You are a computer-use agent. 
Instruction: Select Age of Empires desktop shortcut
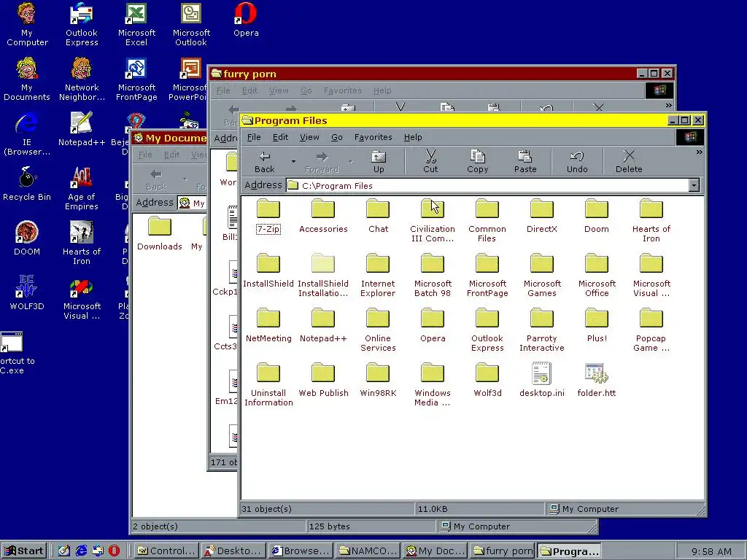(x=82, y=189)
